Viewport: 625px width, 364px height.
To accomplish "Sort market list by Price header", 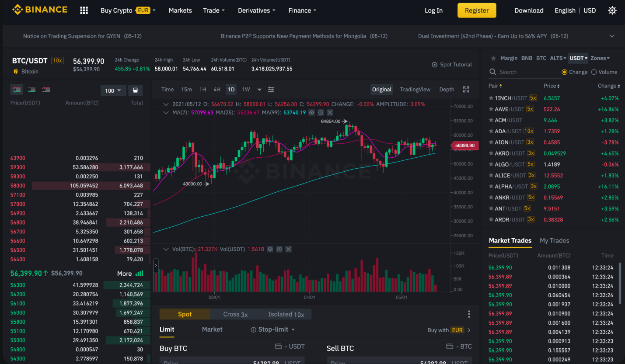I will 552,86.
